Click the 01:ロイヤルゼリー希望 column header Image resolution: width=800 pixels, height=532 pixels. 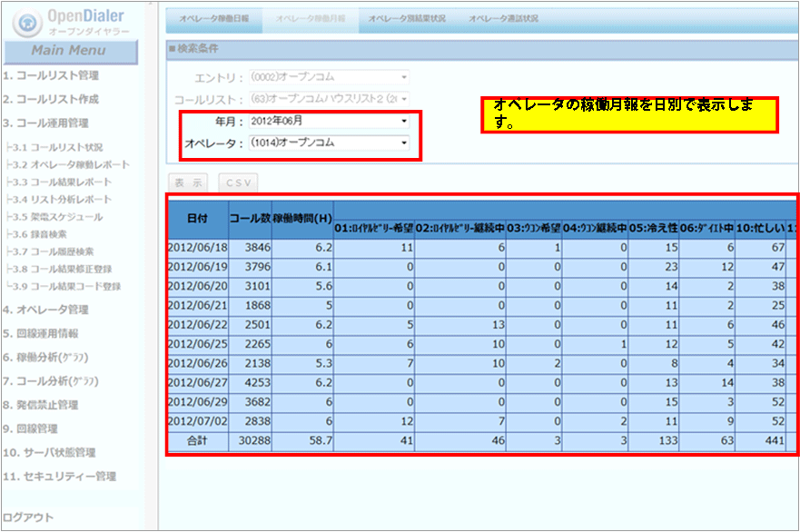click(x=374, y=229)
